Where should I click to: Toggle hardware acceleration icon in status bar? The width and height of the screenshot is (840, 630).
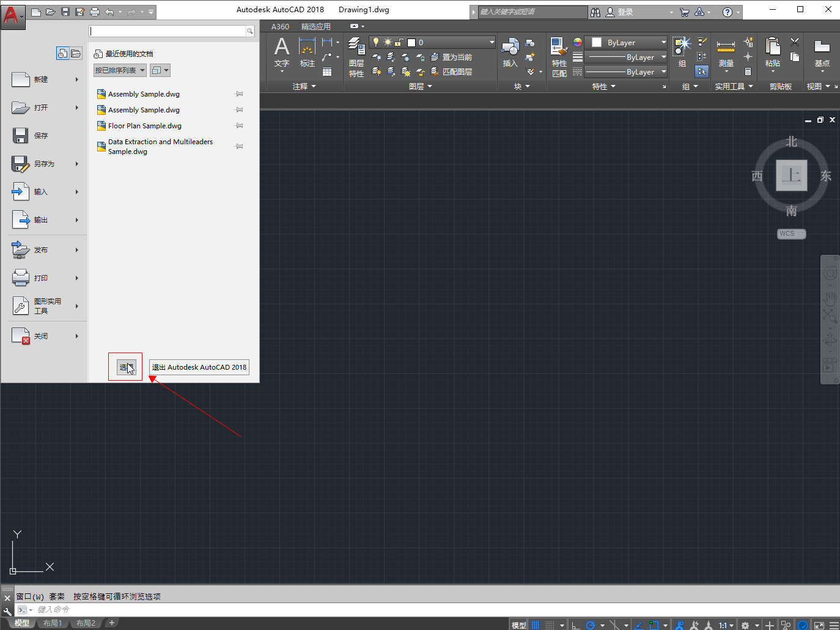coord(803,625)
